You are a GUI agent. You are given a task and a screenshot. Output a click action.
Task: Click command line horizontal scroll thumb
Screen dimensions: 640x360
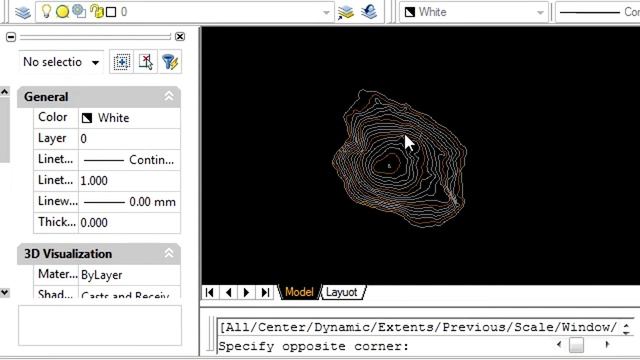576,345
